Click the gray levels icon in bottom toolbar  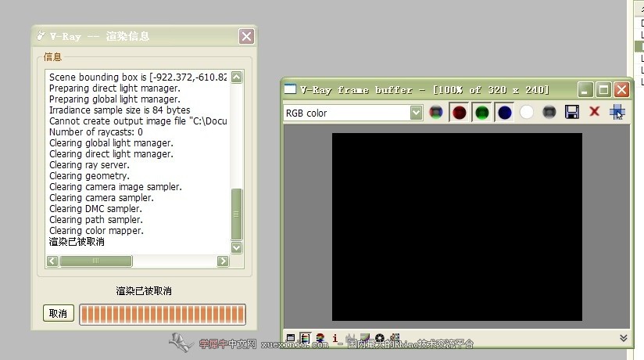(x=350, y=338)
